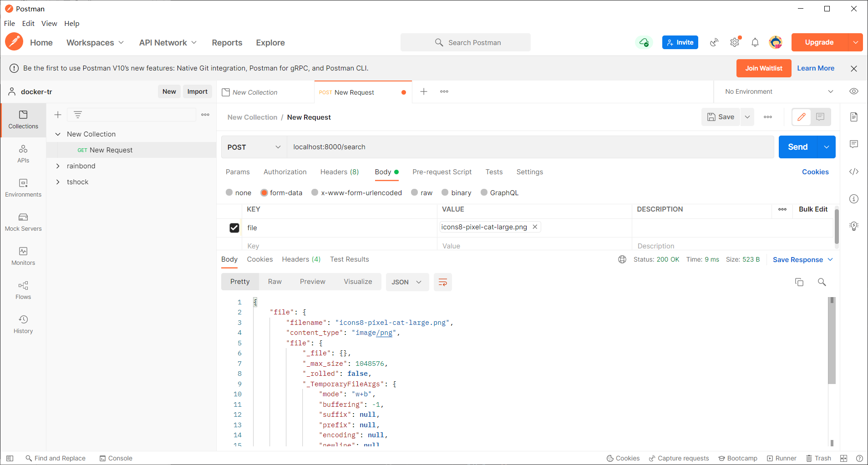
Task: Open the Environments sidebar panel
Action: coord(23,188)
